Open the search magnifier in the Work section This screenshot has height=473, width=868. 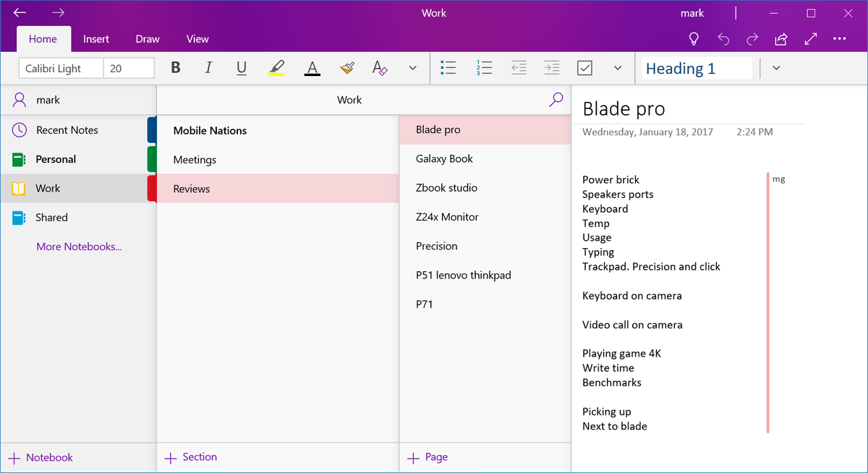(x=556, y=100)
